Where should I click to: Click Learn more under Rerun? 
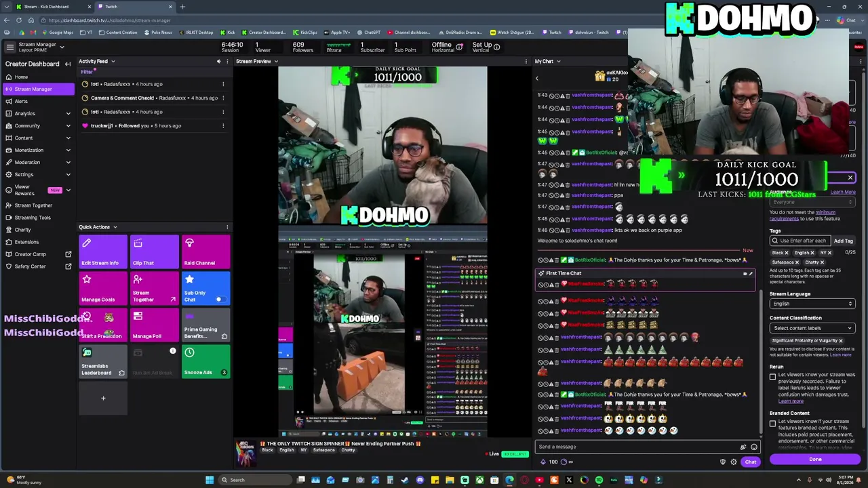(791, 401)
